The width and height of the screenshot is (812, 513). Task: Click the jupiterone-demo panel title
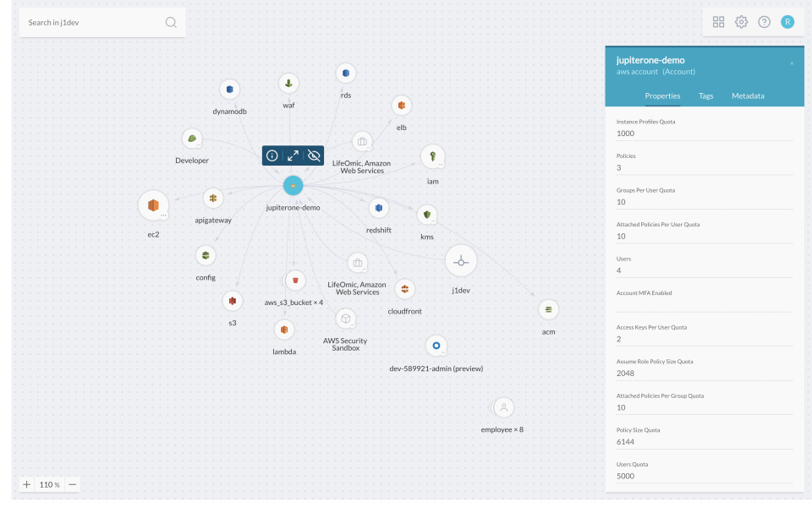pos(650,60)
